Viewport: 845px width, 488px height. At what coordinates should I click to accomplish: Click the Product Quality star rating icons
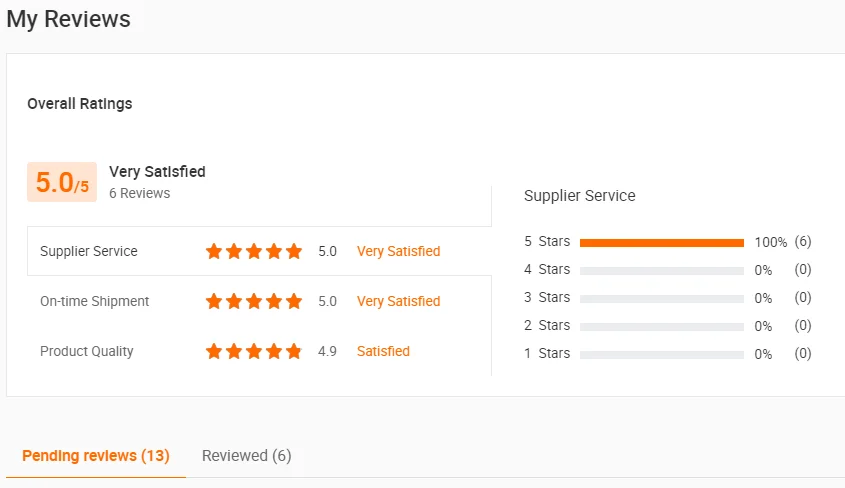(x=253, y=351)
